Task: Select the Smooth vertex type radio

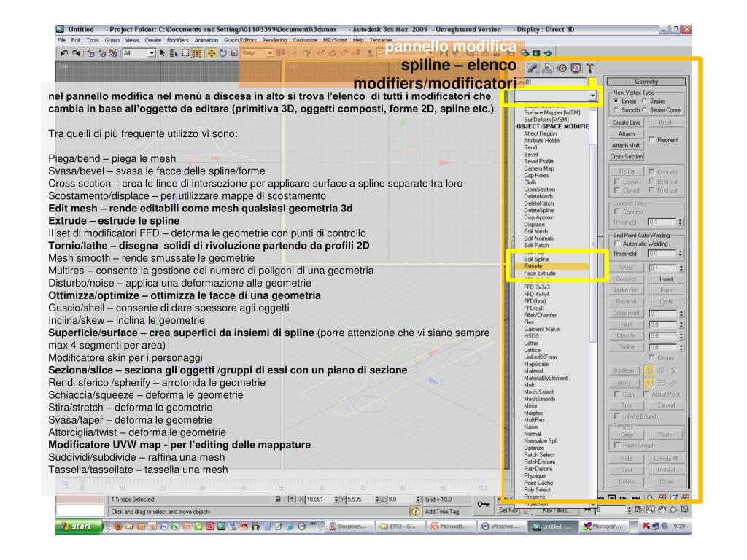Action: (616, 110)
